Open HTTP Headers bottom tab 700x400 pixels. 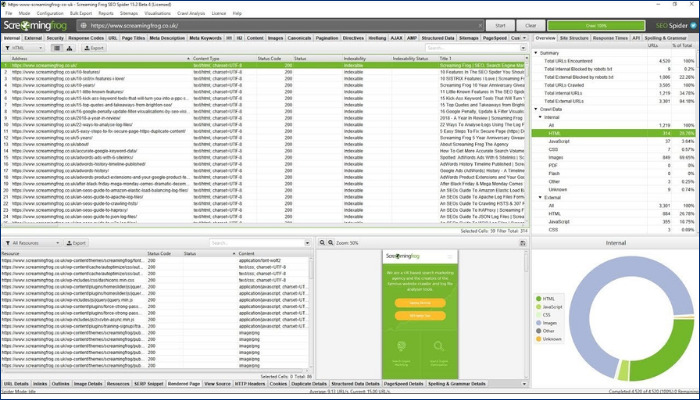[x=250, y=383]
